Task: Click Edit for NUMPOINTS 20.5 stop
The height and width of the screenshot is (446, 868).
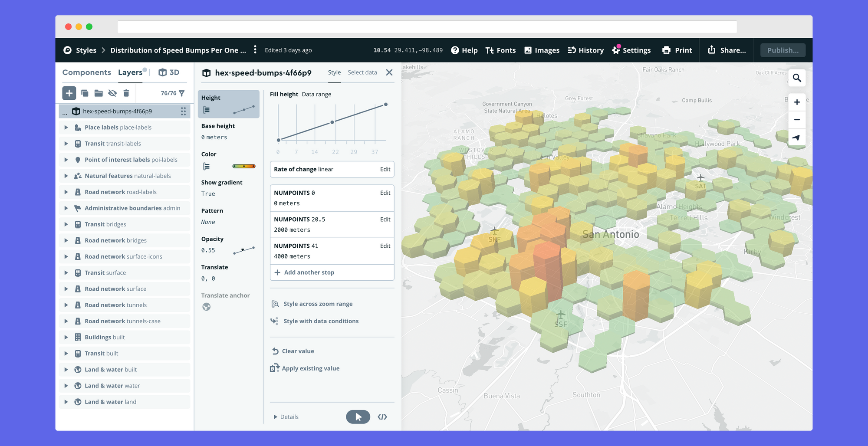Action: [x=385, y=220]
